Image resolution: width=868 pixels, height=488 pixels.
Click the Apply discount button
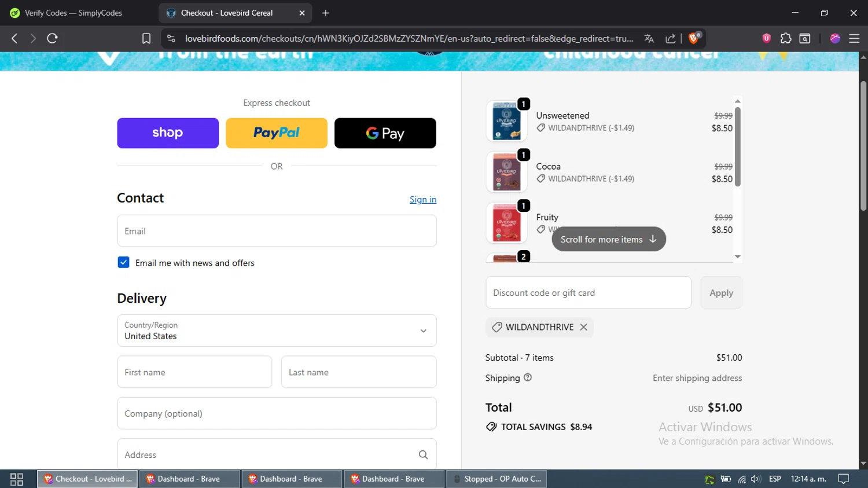721,292
